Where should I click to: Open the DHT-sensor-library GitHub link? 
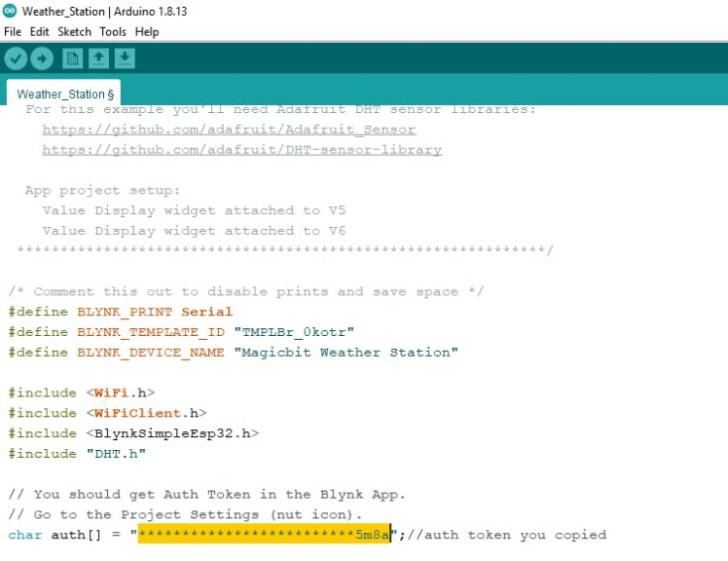click(242, 150)
